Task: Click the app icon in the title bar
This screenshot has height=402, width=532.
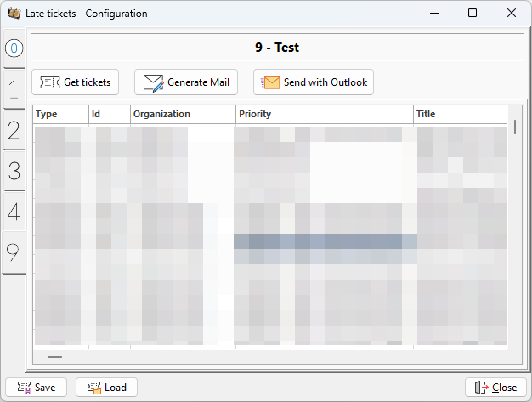Action: point(14,14)
